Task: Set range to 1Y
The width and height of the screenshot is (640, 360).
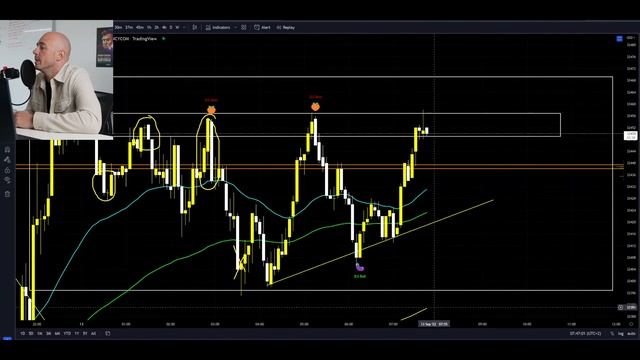Action: tap(77, 333)
